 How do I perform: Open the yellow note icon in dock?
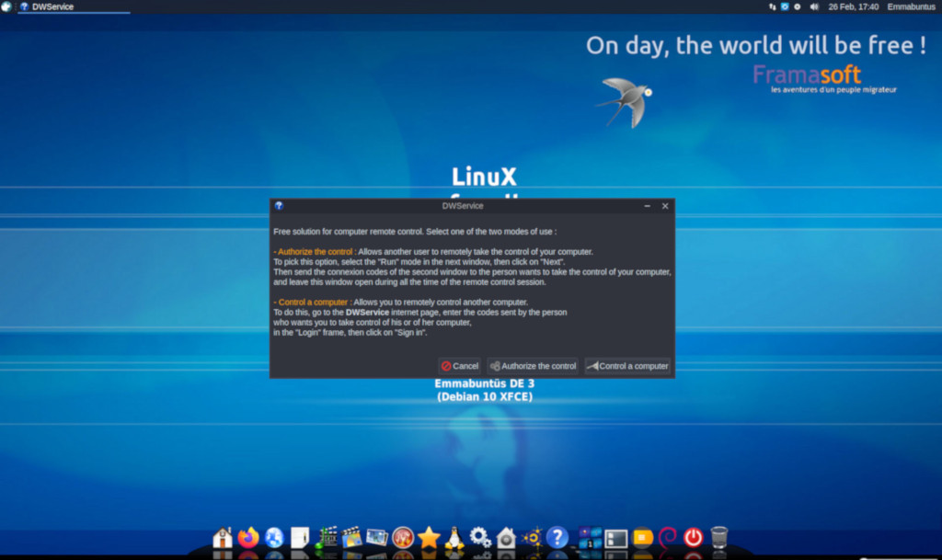[642, 537]
